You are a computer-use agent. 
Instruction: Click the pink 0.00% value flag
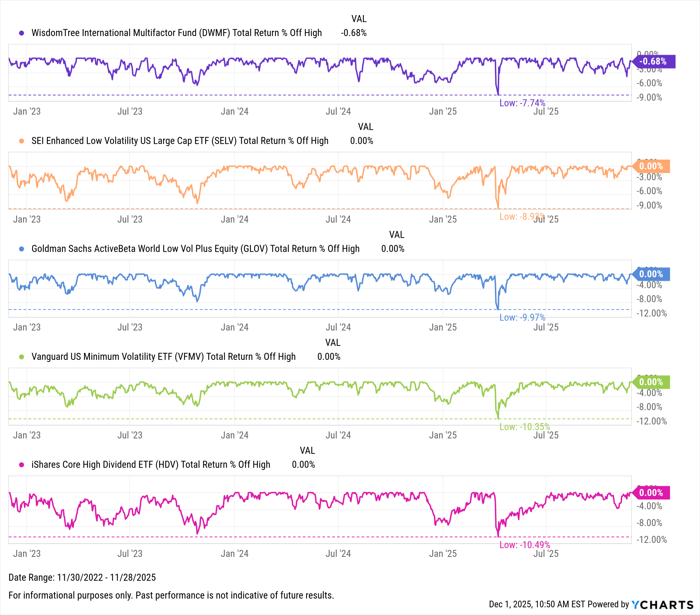[x=651, y=493]
